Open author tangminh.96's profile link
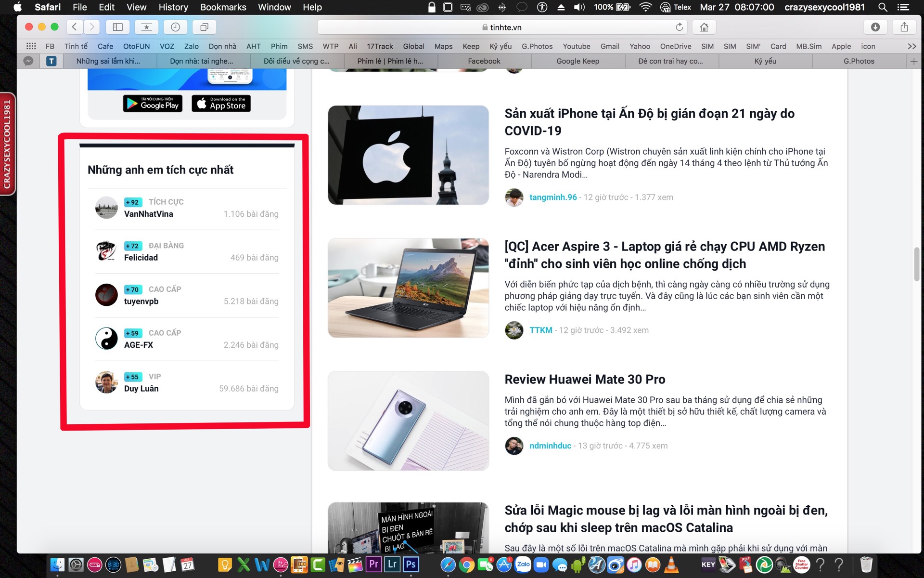Screen dimensions: 924x578 (553, 197)
